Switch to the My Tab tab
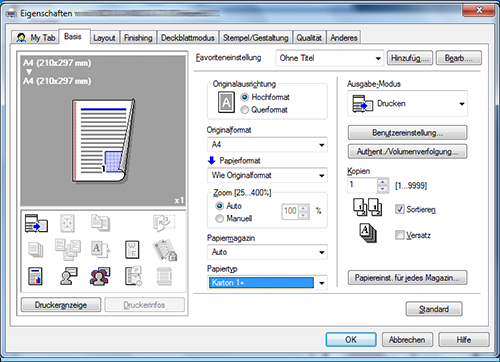500x362 pixels. 35,37
